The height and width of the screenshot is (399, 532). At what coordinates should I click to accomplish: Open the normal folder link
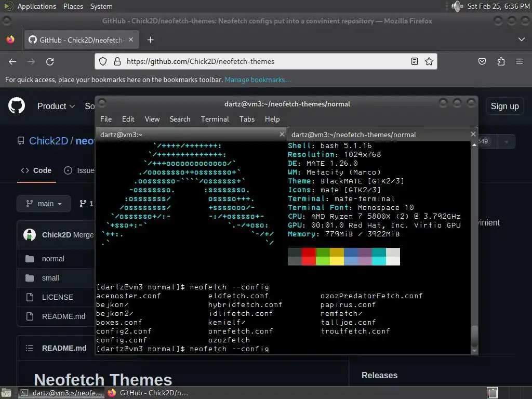53,259
